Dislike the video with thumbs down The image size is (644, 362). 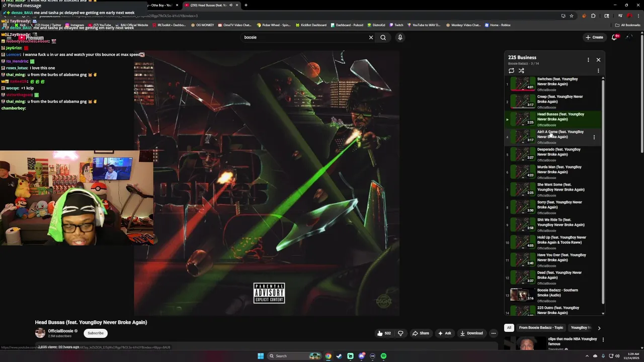click(x=400, y=333)
